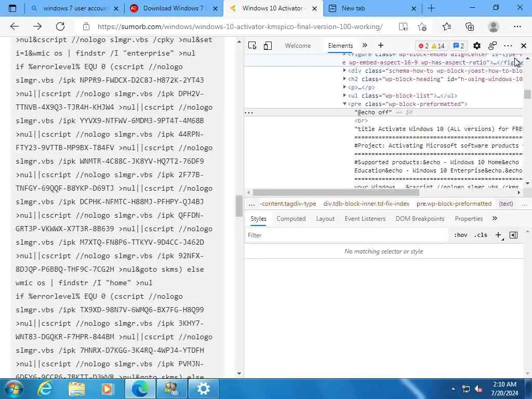The image size is (532, 399).
Task: Switch to the windows 7 user account tab
Action: 75,8
